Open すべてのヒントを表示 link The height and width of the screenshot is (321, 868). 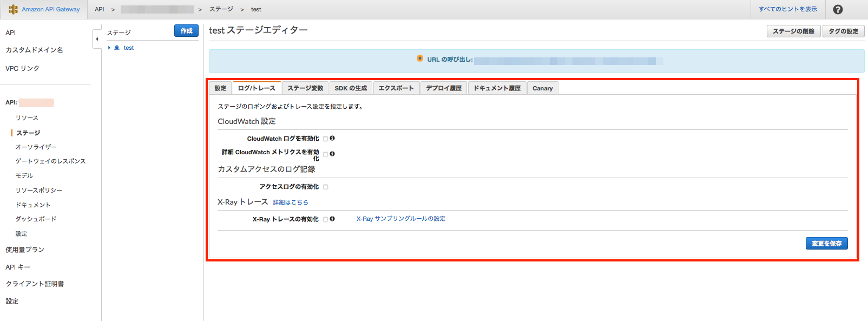coord(788,9)
